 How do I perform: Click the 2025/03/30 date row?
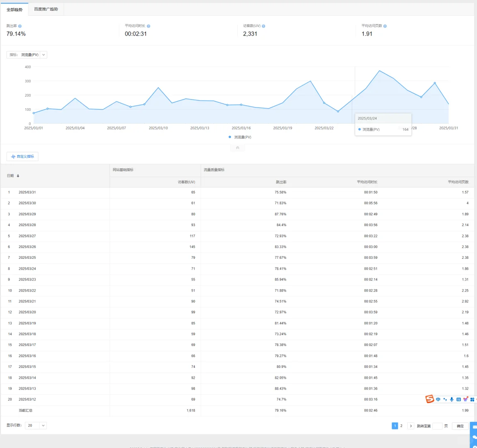click(x=237, y=203)
